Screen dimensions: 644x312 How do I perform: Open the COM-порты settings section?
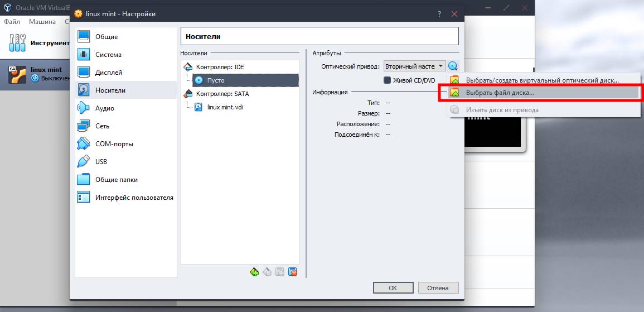pyautogui.click(x=114, y=144)
